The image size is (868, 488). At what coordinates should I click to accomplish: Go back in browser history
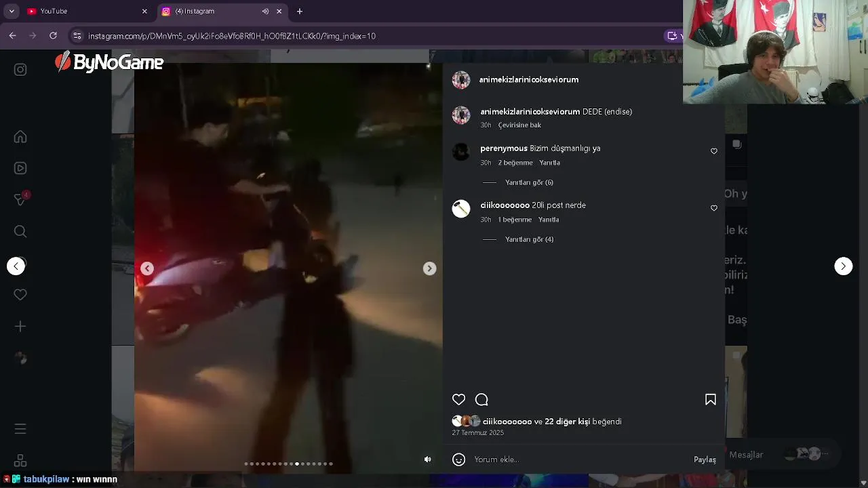[x=12, y=35]
